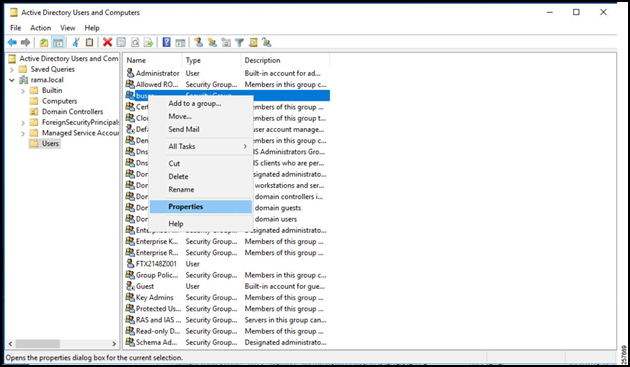Refresh the view using the toolbar Refresh icon

[x=135, y=42]
